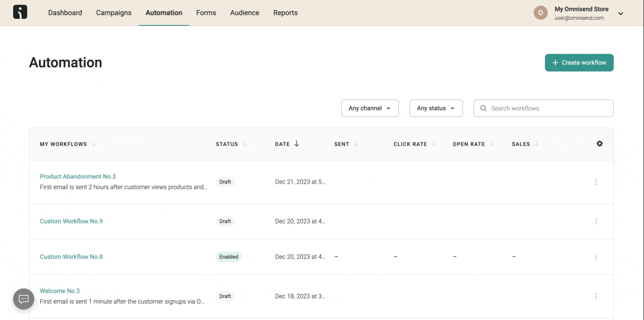
Task: Open the Custom Workflow No.8 link
Action: click(71, 256)
